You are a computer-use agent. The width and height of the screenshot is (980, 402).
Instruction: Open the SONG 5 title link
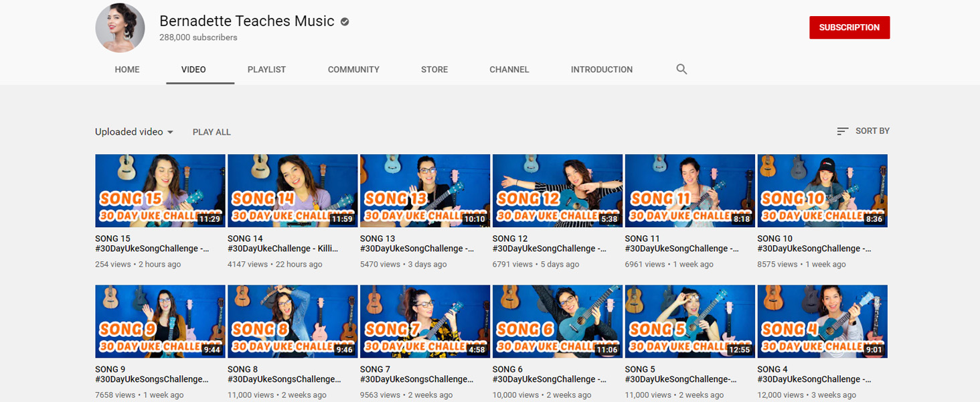point(681,374)
